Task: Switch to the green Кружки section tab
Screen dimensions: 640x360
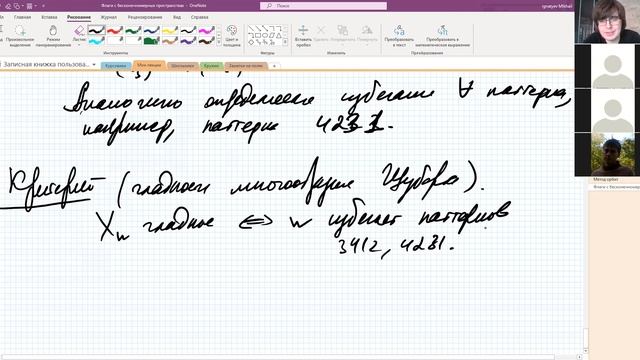Action: 211,66
